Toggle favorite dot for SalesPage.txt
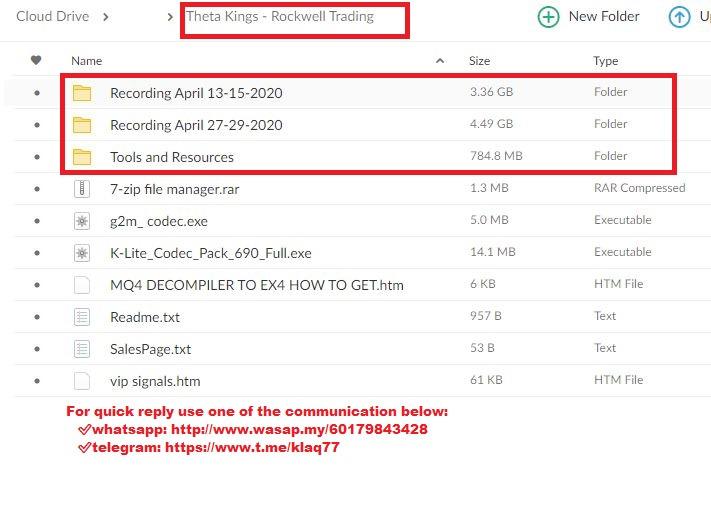711x516 pixels. [x=37, y=349]
